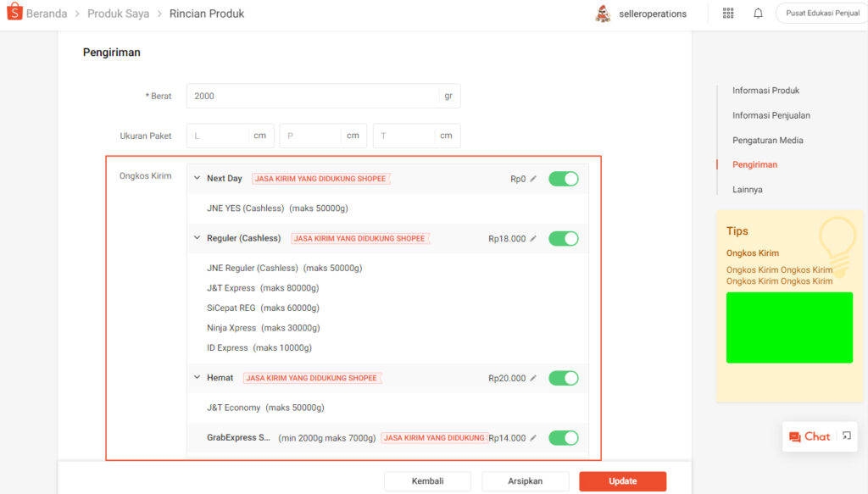Click the Update button
868x494 pixels.
click(623, 481)
